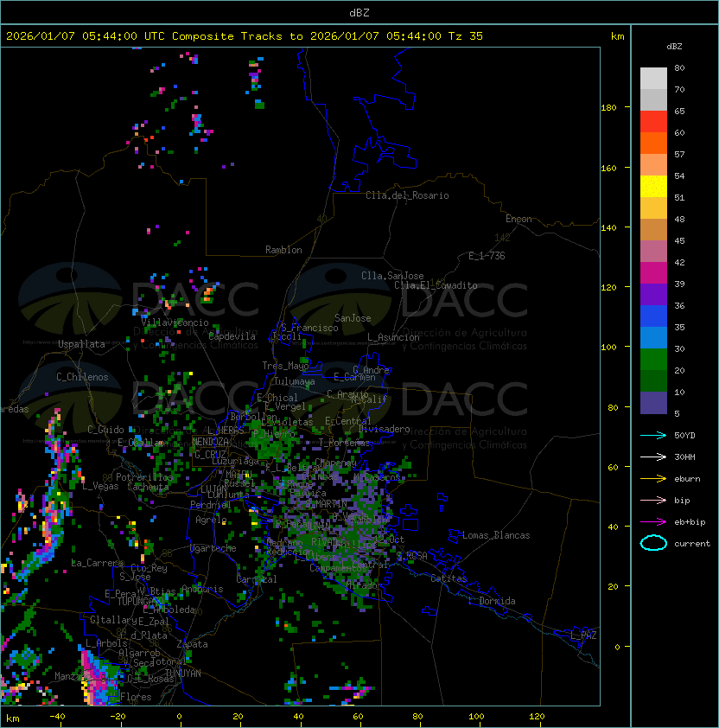Viewport: 719px width, 728px height.
Task: Click the 'L_Asuncion' map label
Action: tap(393, 337)
